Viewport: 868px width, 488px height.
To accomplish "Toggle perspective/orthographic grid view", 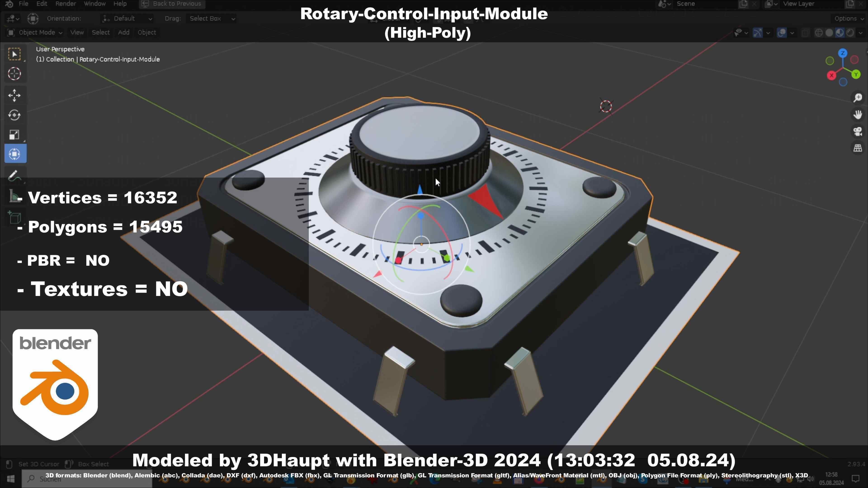I will tap(858, 148).
